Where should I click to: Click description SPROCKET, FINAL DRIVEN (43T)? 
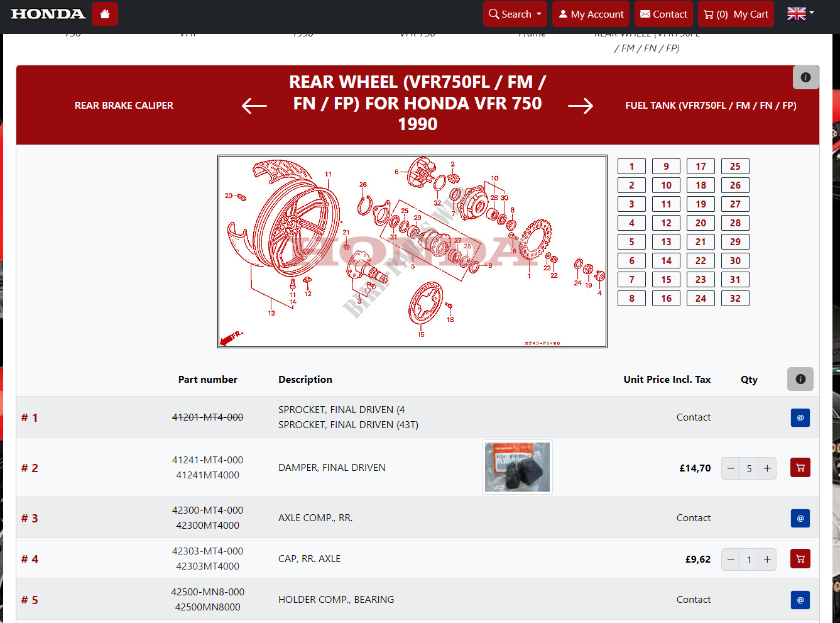[x=348, y=425]
